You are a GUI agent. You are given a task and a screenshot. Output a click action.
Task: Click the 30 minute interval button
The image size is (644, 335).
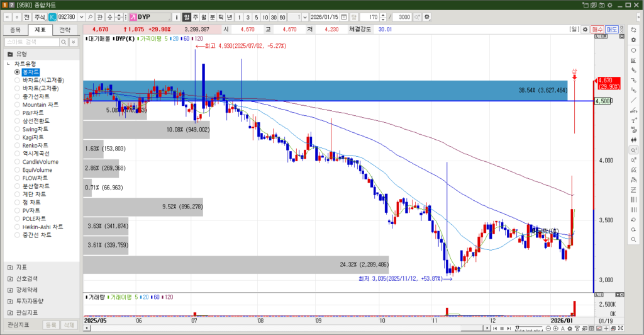tap(274, 17)
